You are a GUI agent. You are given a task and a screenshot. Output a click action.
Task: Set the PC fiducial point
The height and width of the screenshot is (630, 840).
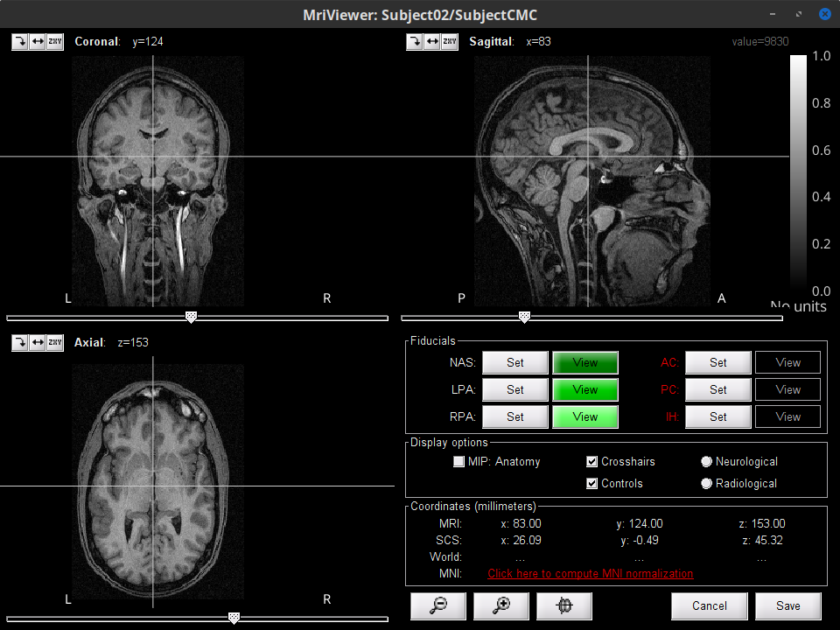[x=717, y=390]
